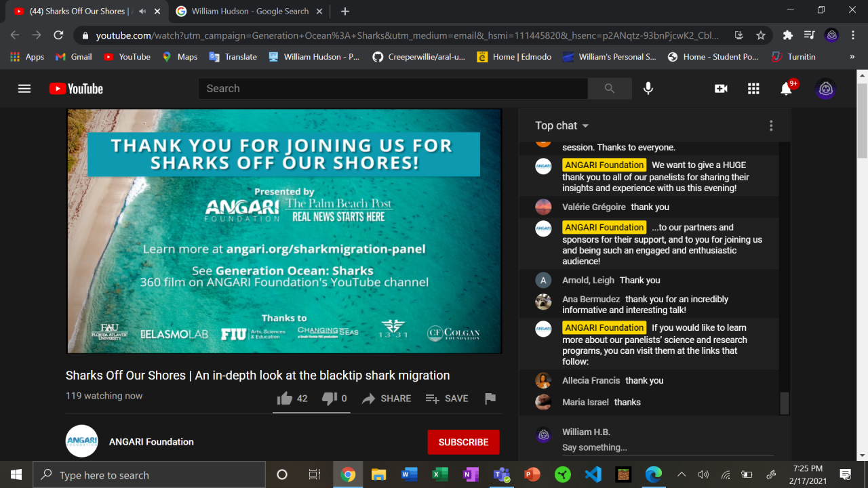Open the live chat options menu

pyautogui.click(x=771, y=125)
